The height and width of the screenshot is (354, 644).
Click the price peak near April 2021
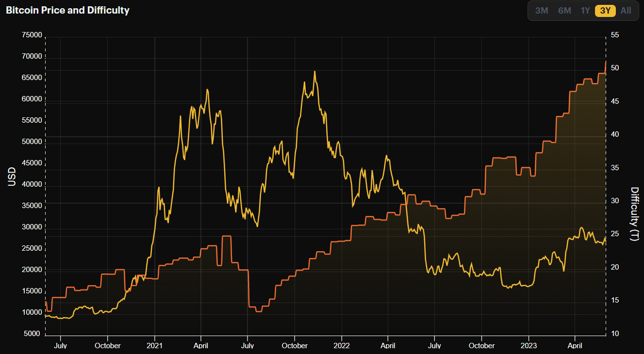pos(207,90)
